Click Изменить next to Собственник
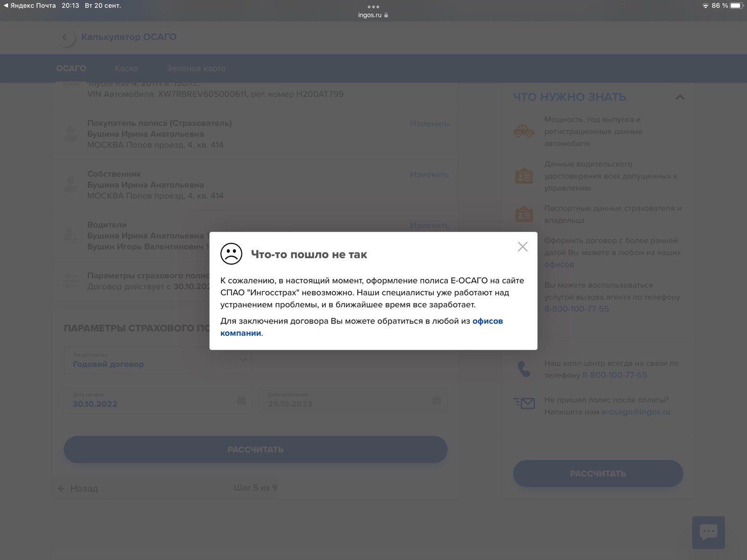 click(429, 174)
